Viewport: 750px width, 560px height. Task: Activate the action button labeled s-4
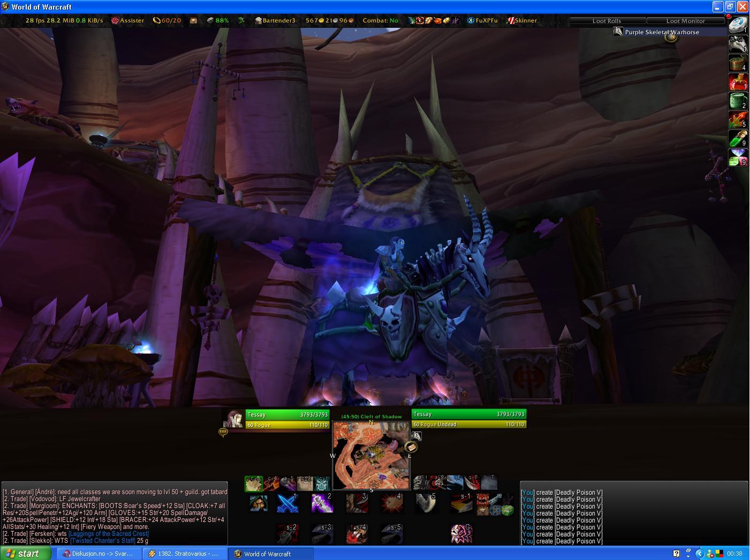click(357, 534)
